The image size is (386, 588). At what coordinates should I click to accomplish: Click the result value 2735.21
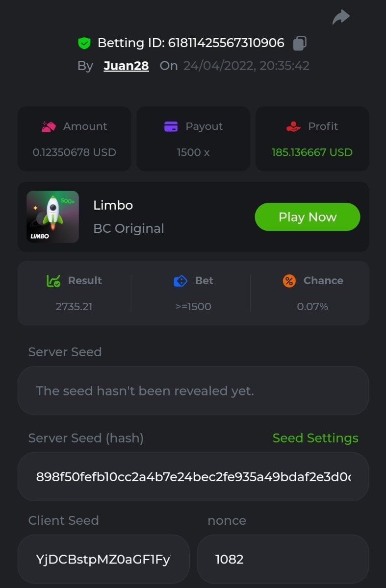74,307
